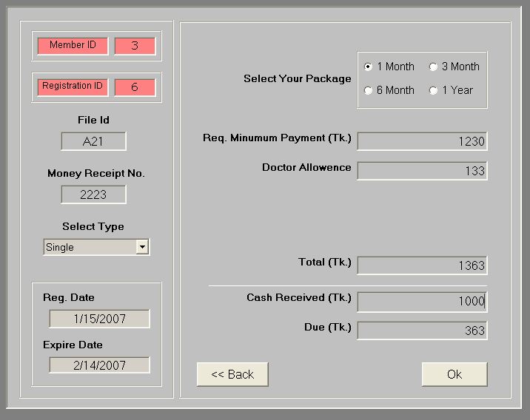Click the Member ID value box
530x420 pixels.
135,46
